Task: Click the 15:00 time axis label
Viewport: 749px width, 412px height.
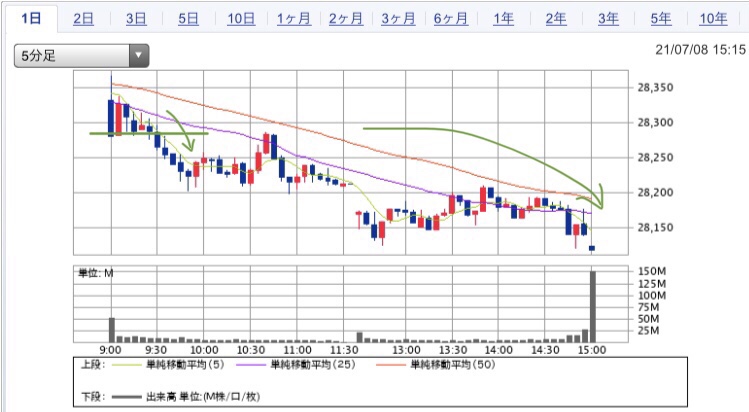Action: (x=592, y=350)
